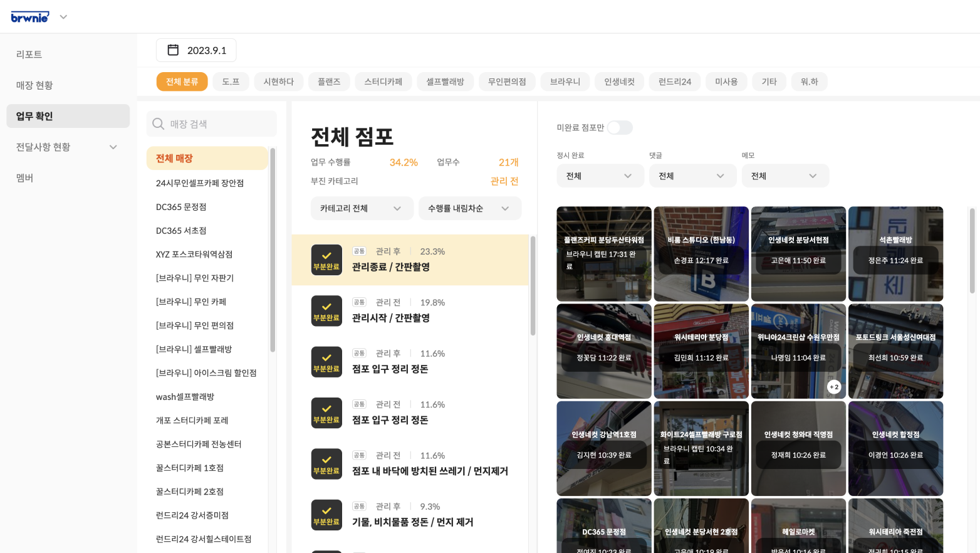Open 화이트24셀프빨래방 구로점 photo card
This screenshot has height=553, width=980.
click(x=701, y=448)
